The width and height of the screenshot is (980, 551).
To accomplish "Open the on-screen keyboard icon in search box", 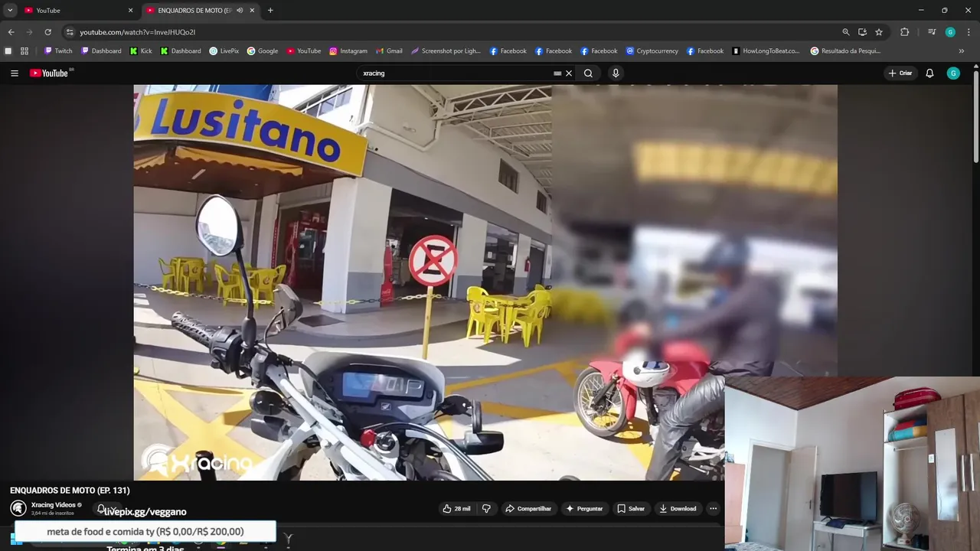I will (557, 73).
